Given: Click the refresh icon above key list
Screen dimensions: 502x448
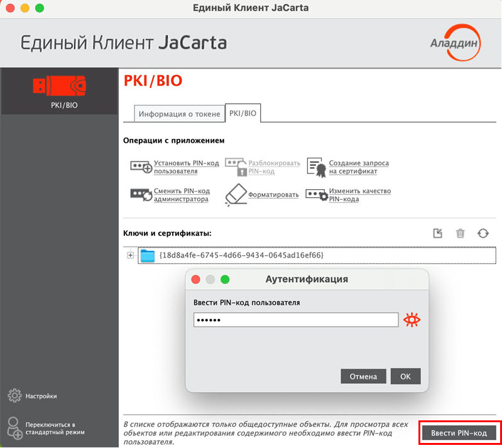Looking at the screenshot, I should point(483,233).
